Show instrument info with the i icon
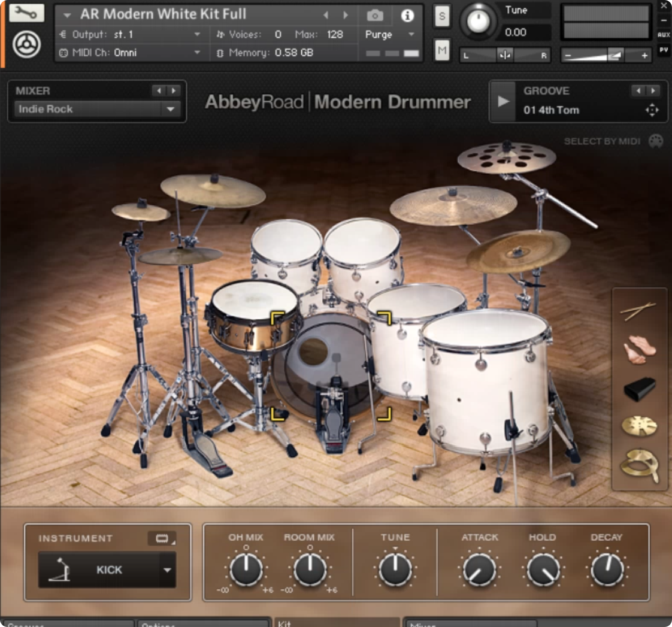Viewport: 672px width, 627px height. pos(407,16)
